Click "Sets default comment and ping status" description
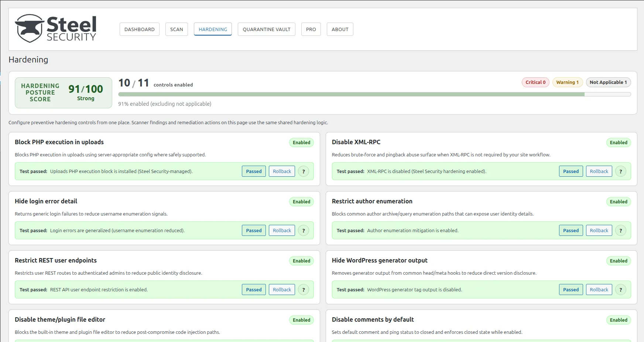Image resolution: width=644 pixels, height=342 pixels. tap(427, 332)
